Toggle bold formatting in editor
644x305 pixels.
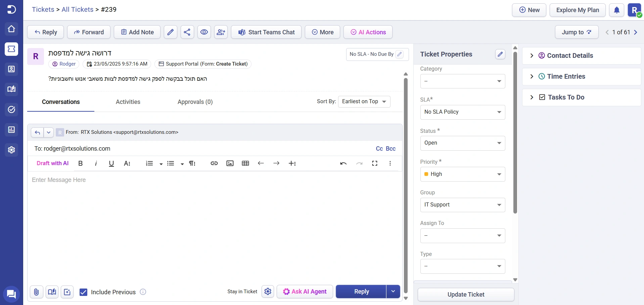click(x=81, y=163)
